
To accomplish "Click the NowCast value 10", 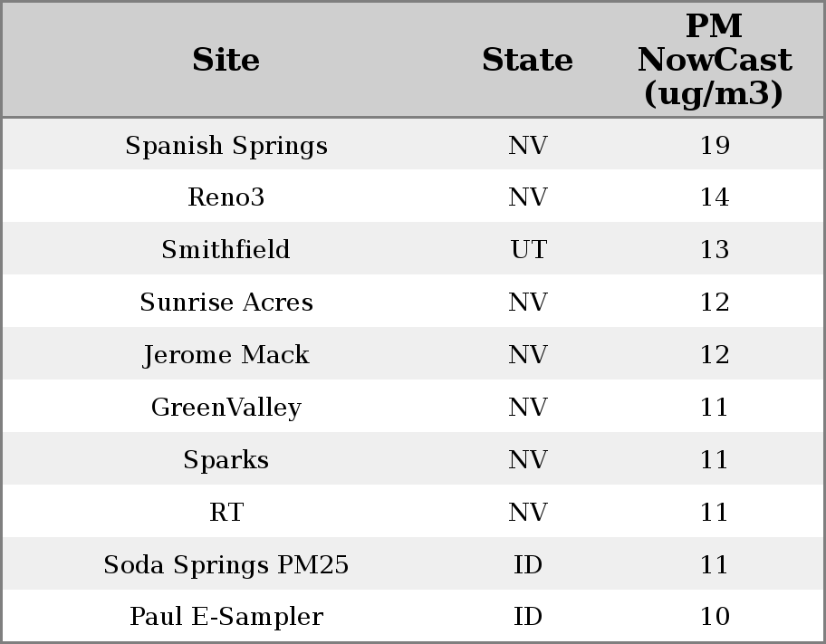I will tap(715, 617).
